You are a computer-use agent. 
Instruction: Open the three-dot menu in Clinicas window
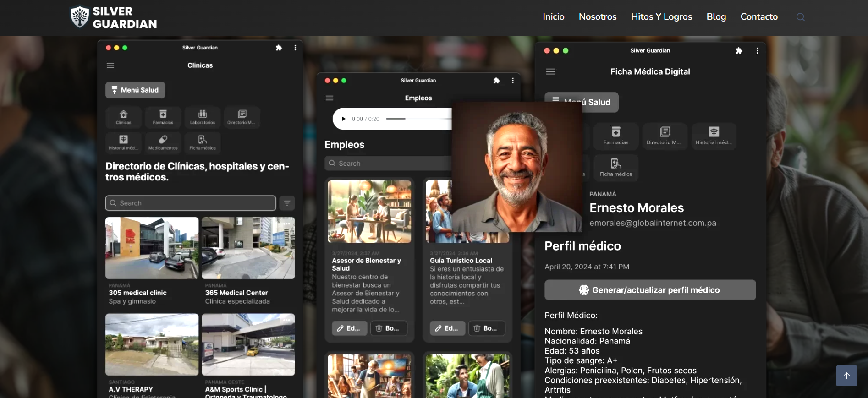point(295,48)
